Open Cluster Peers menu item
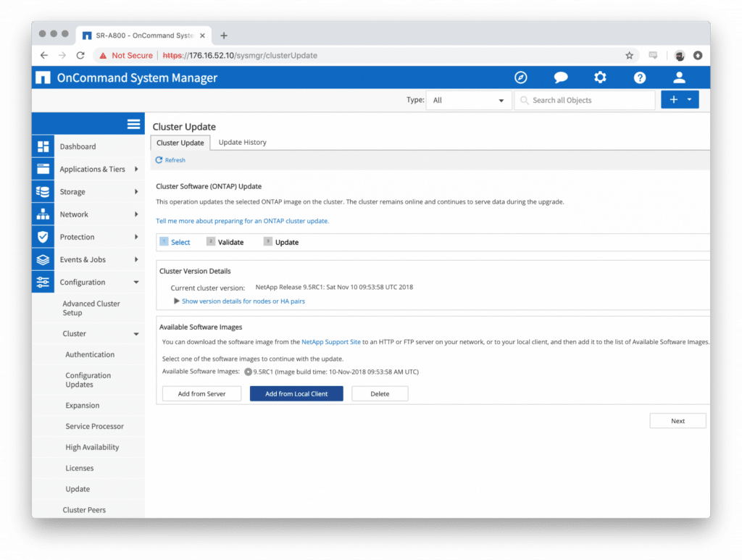 tap(84, 510)
